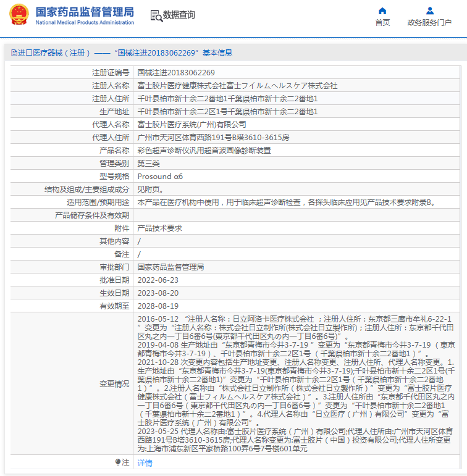This screenshot has height=476, width=467.
Task: Click the page heading 国械注进20183062269 基本信息
Action: (x=173, y=53)
